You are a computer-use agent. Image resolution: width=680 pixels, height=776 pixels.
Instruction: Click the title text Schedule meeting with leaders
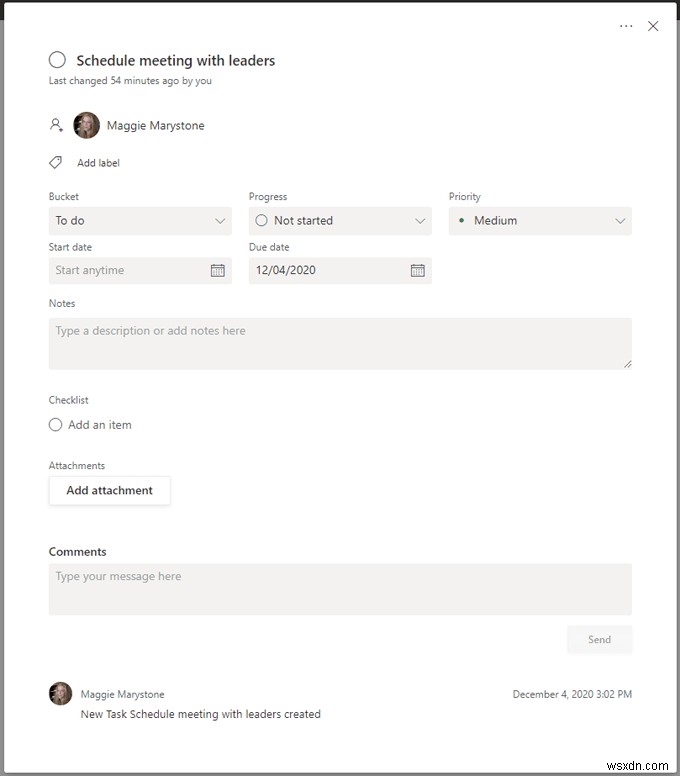(176, 60)
